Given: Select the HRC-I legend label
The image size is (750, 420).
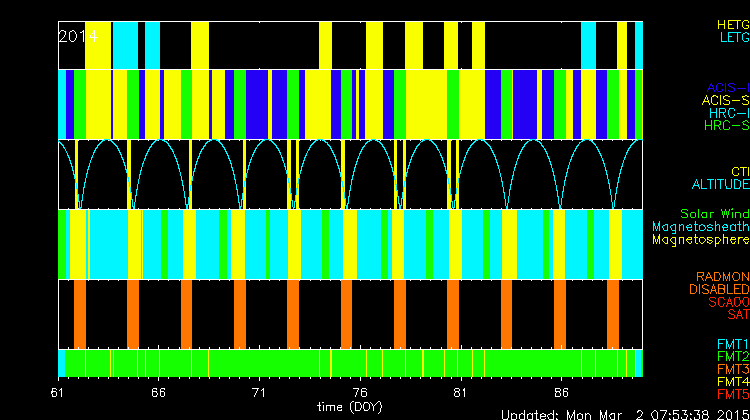Looking at the screenshot, I should [x=727, y=113].
